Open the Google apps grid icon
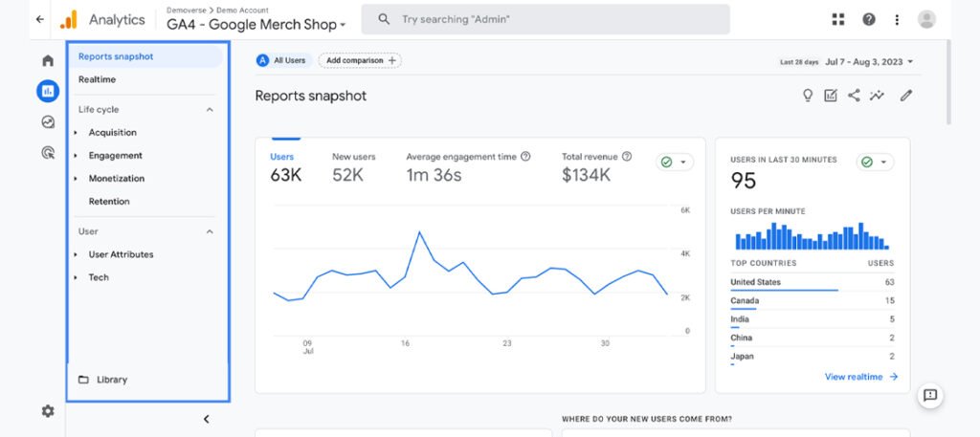Image resolution: width=980 pixels, height=437 pixels. click(x=838, y=19)
